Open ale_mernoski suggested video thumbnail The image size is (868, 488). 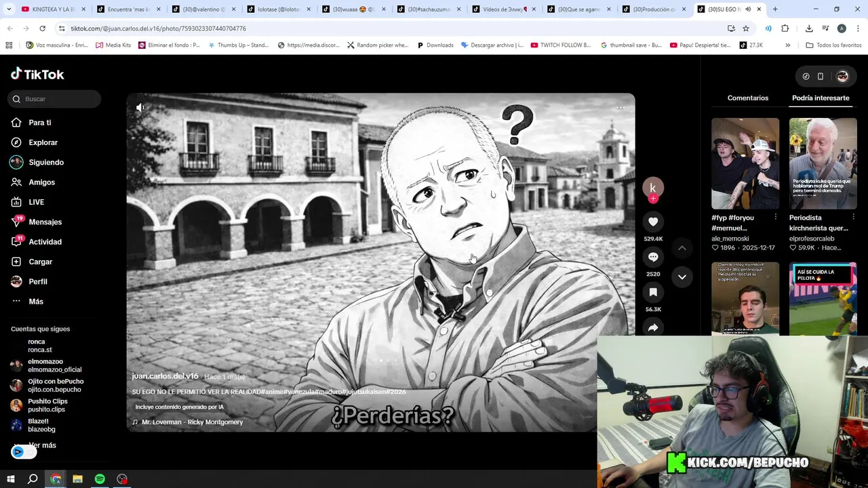(x=745, y=163)
